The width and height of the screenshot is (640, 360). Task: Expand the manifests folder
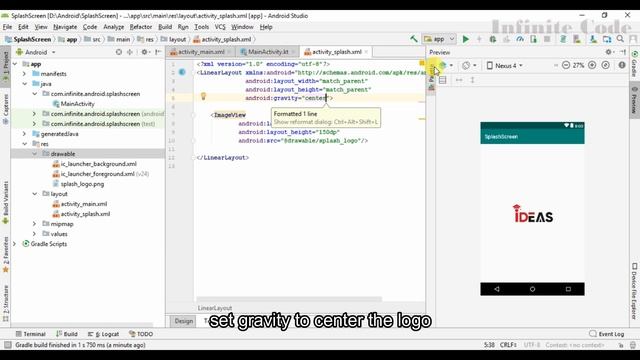click(24, 74)
